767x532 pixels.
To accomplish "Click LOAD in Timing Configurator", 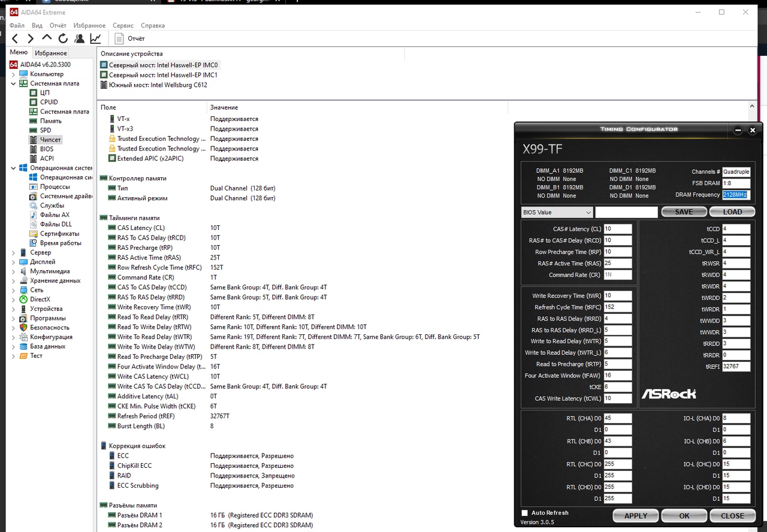I will click(732, 211).
